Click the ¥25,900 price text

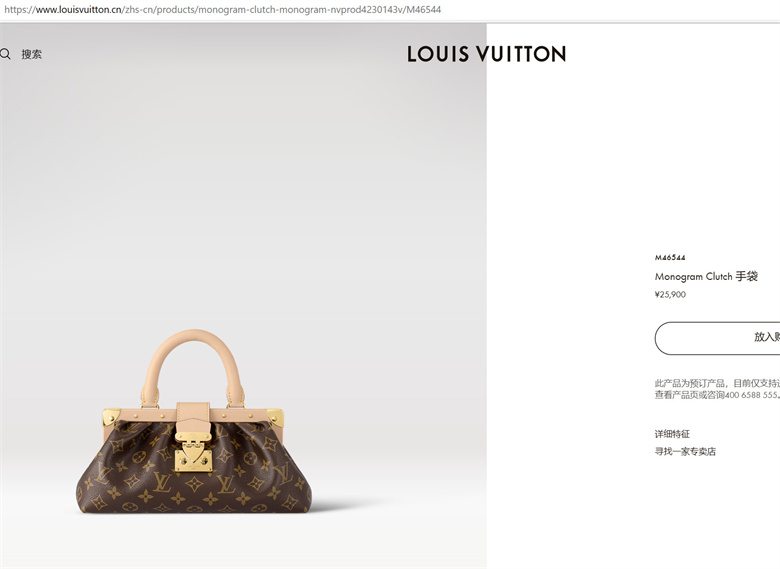click(670, 294)
